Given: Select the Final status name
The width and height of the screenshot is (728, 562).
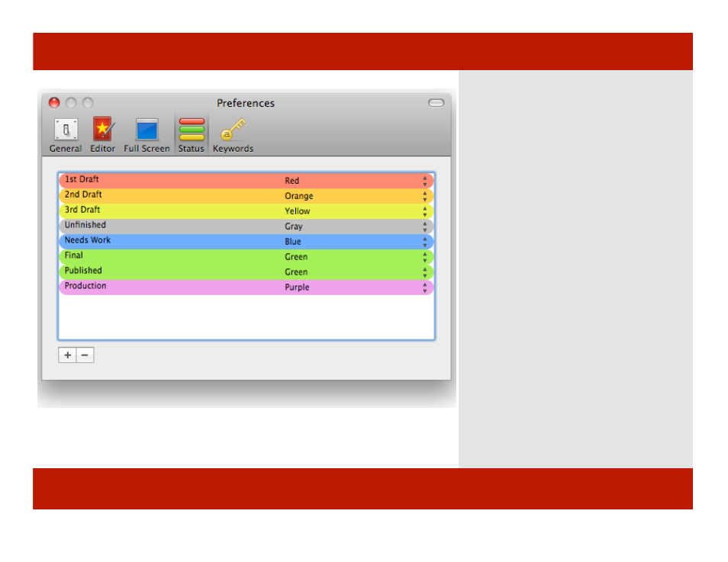Looking at the screenshot, I should 73,255.
